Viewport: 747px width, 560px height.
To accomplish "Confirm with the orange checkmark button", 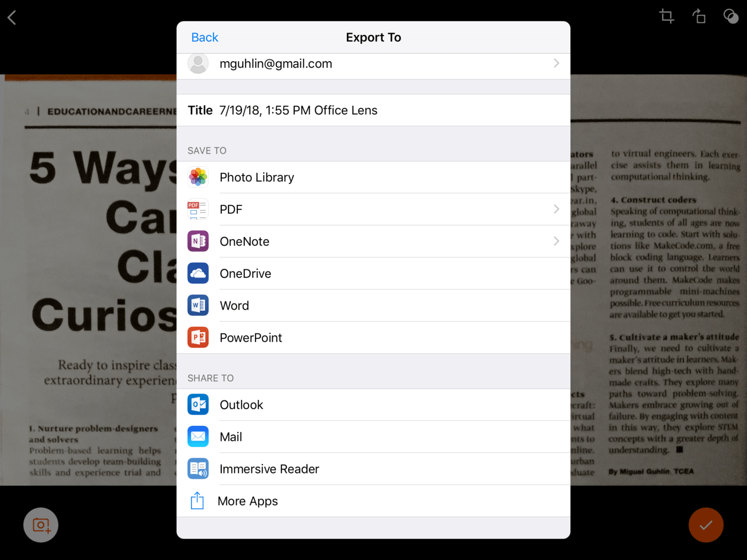I will (706, 525).
